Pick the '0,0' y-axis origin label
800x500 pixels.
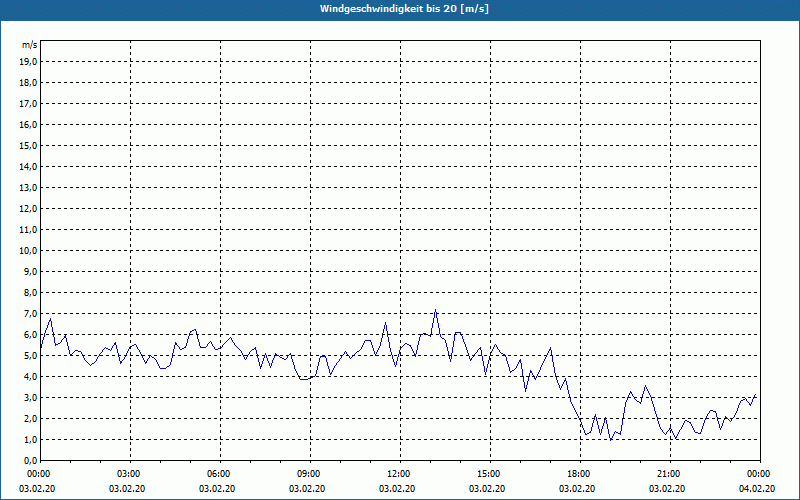click(30, 460)
